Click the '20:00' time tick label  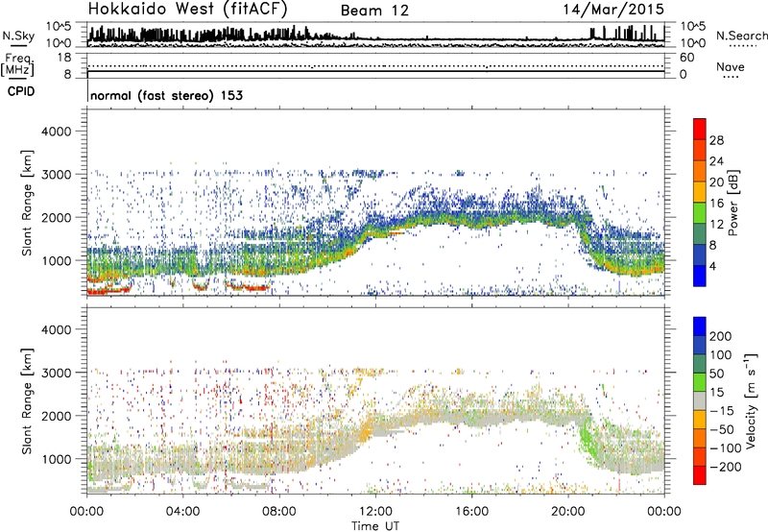[x=568, y=512]
